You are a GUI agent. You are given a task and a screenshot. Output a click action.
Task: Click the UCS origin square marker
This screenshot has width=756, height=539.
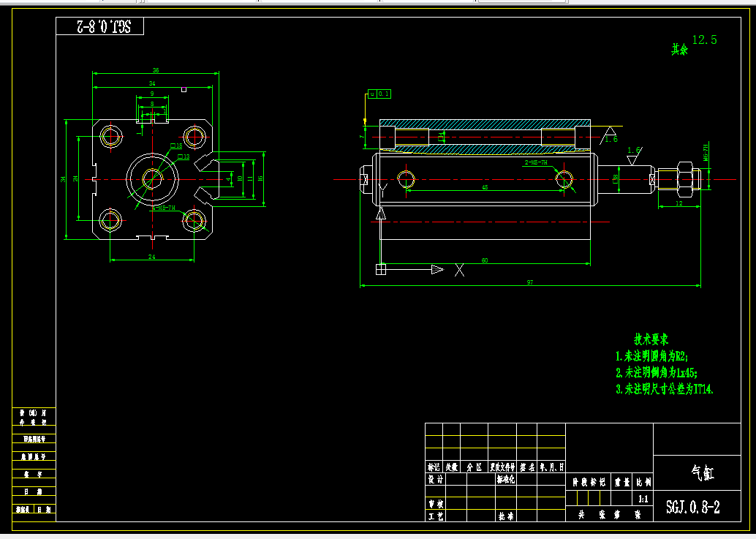tap(381, 269)
